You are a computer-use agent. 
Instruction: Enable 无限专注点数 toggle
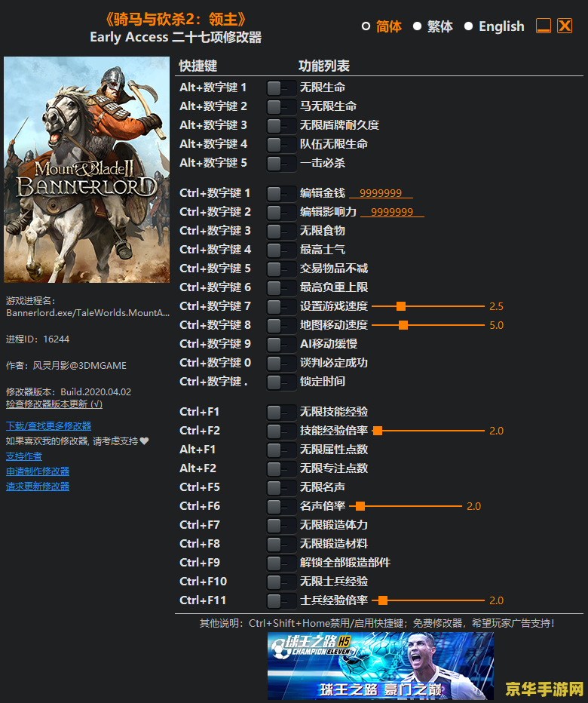click(x=281, y=468)
